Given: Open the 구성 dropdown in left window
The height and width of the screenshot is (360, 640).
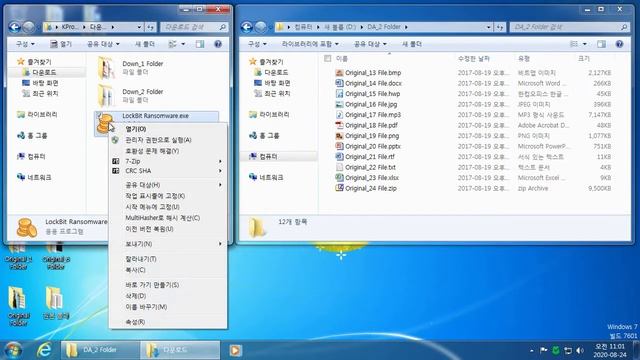Looking at the screenshot, I should click(25, 44).
